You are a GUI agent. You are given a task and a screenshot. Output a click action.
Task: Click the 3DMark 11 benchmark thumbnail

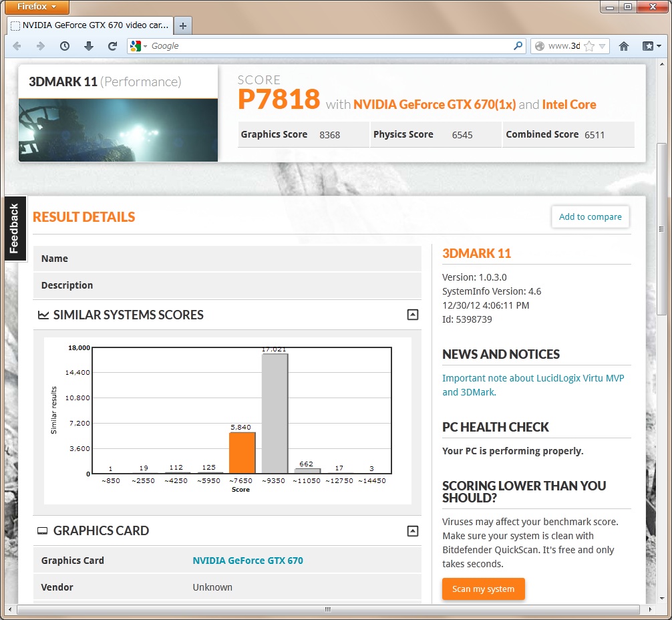click(118, 130)
